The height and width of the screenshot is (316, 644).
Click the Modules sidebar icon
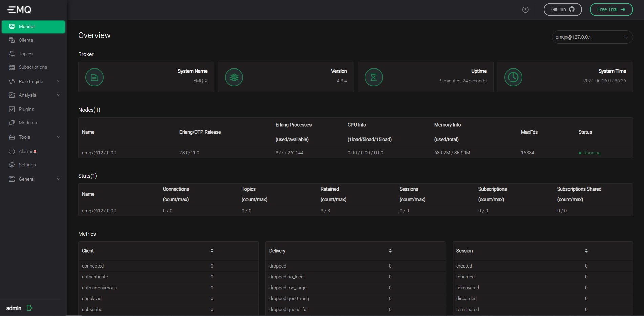click(12, 123)
